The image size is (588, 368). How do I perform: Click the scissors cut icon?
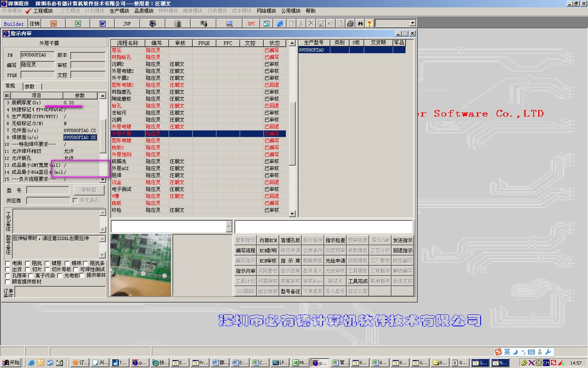point(301,24)
